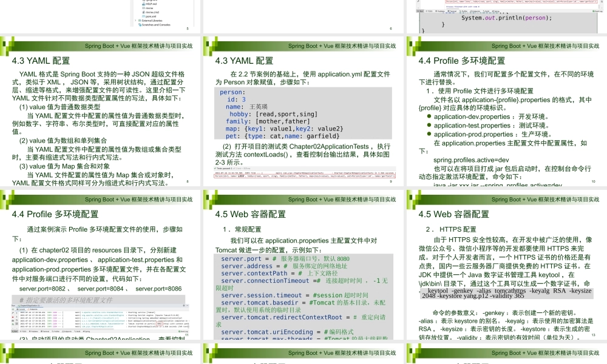Expand External Libraries chevron in project tree
The image size is (607, 364).
pos(135,20)
